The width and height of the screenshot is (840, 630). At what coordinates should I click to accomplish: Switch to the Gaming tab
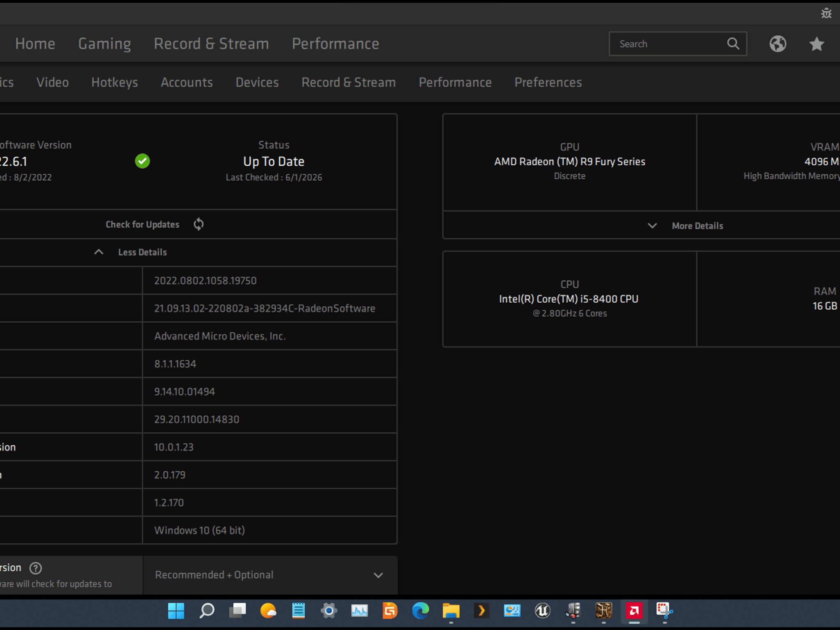point(105,43)
